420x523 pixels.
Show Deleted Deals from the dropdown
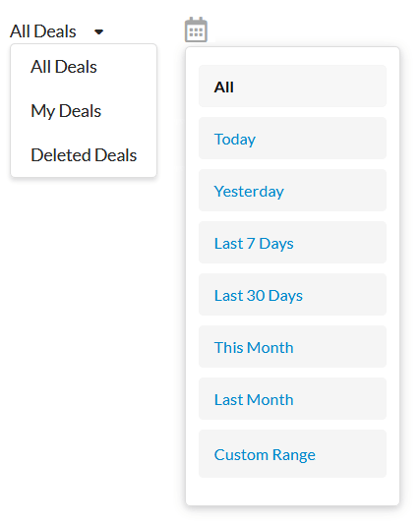click(84, 155)
